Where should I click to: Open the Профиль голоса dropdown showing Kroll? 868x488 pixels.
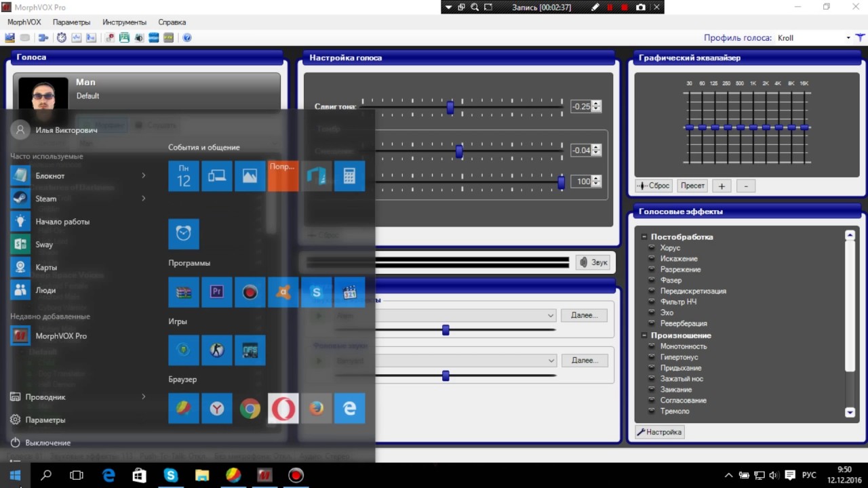click(848, 38)
